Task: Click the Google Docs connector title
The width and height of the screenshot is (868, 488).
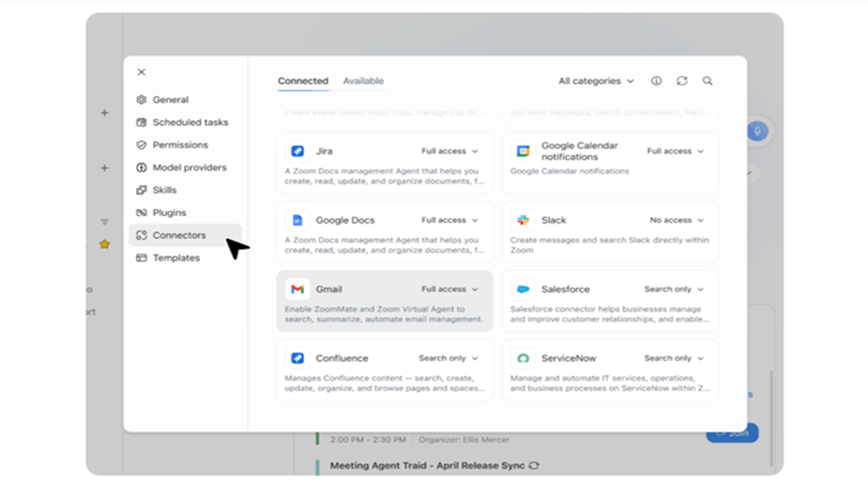Action: [345, 221]
